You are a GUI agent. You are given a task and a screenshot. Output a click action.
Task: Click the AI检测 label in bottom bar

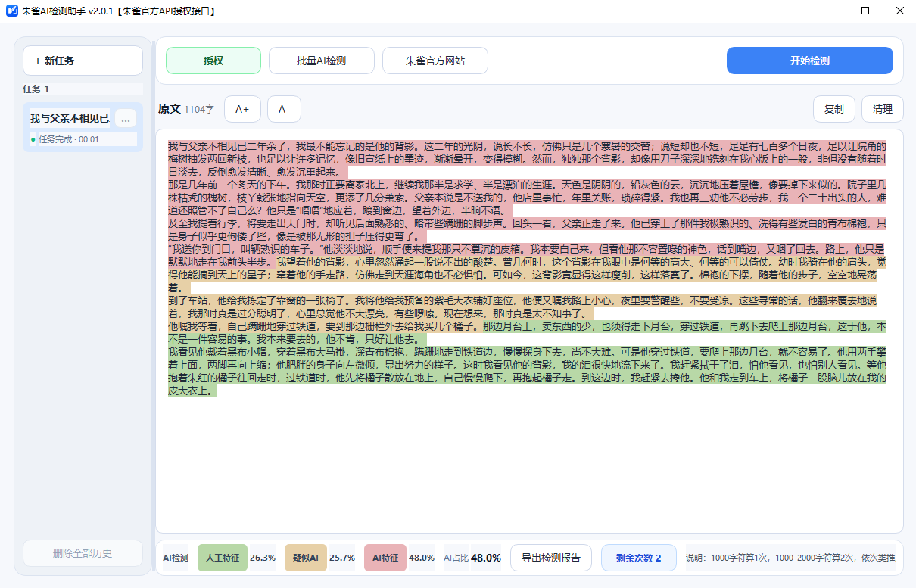click(x=176, y=558)
